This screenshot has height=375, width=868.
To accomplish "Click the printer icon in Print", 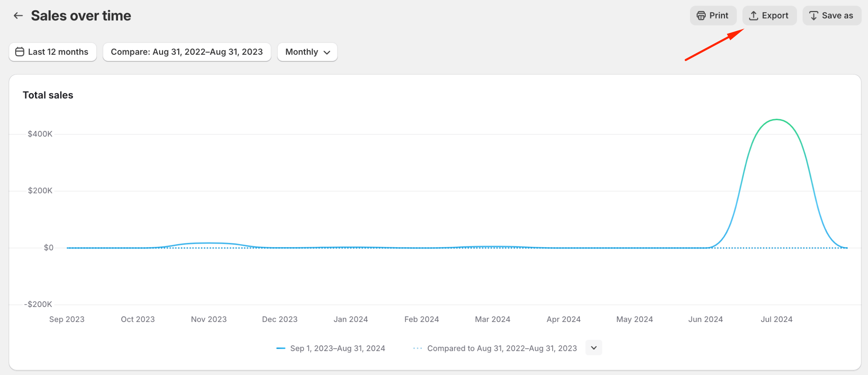I will point(701,15).
